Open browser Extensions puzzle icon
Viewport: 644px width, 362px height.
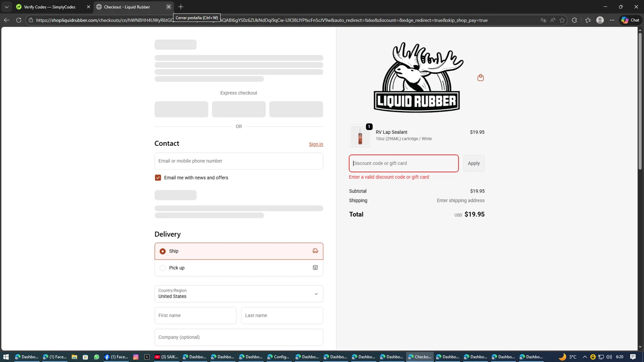pyautogui.click(x=574, y=20)
